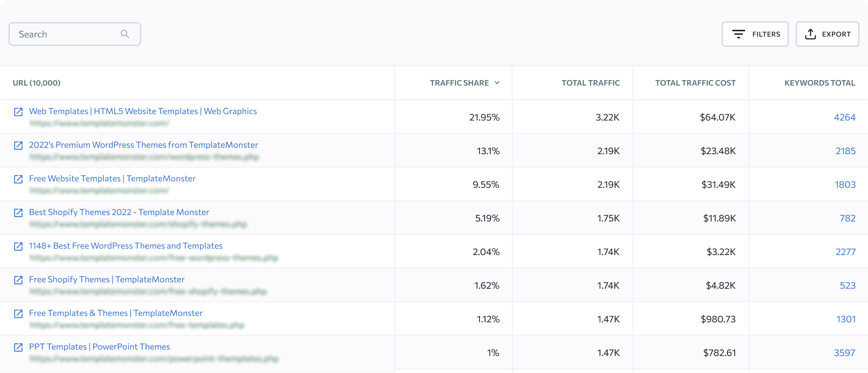Viewport: 868px width, 373px height.
Task: Open keywords count 2185 link
Action: pyautogui.click(x=845, y=151)
